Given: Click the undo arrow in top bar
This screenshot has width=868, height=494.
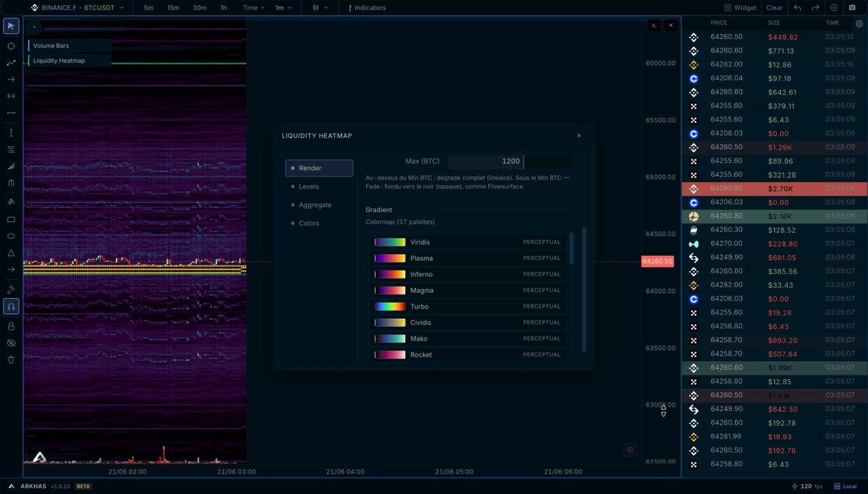Looking at the screenshot, I should click(x=798, y=7).
